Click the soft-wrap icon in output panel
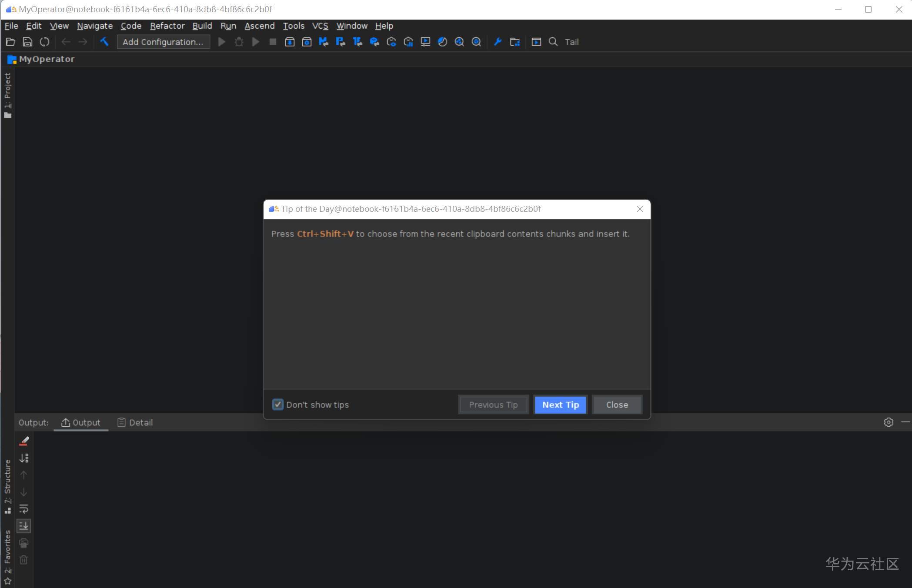912x588 pixels. tap(24, 509)
